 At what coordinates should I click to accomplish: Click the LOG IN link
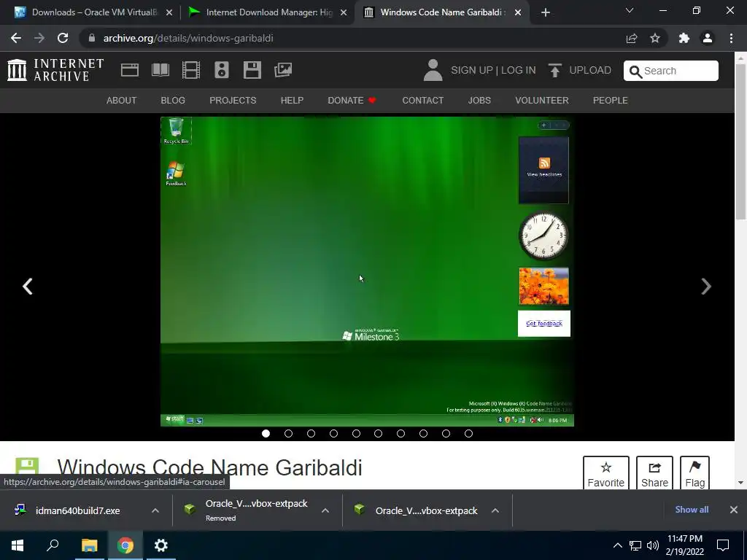519,70
